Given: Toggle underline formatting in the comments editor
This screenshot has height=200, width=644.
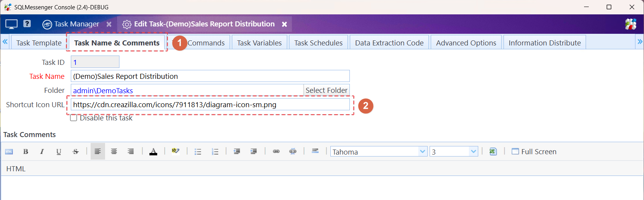Looking at the screenshot, I should coord(59,151).
